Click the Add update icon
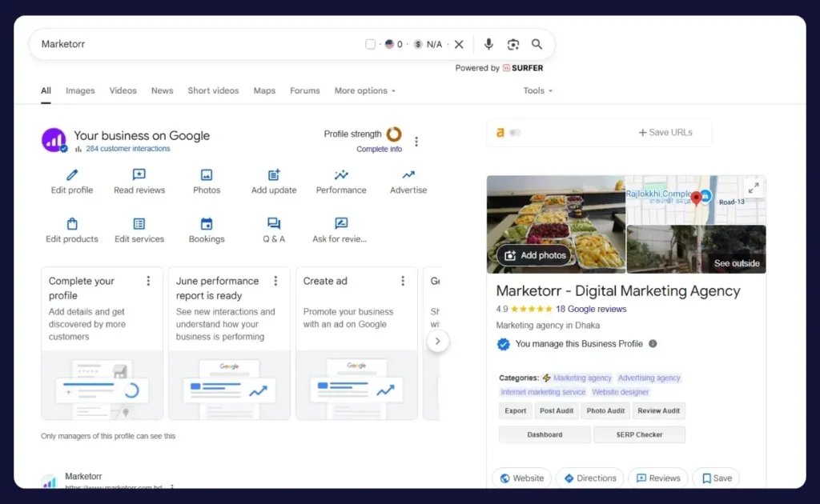 coord(274,174)
